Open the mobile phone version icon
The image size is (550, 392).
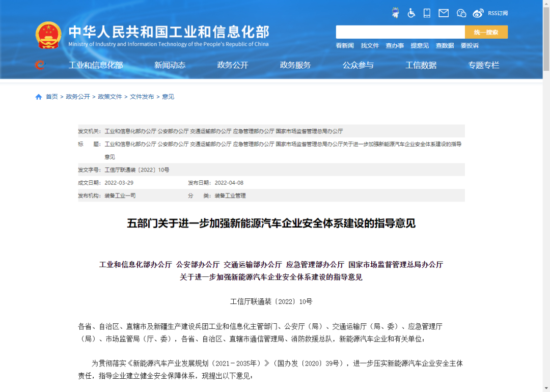click(427, 13)
